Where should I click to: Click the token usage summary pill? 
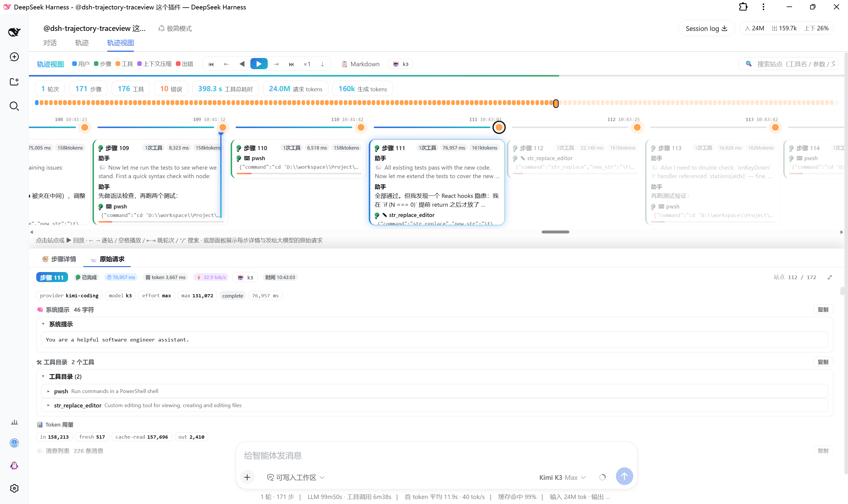tap(787, 29)
